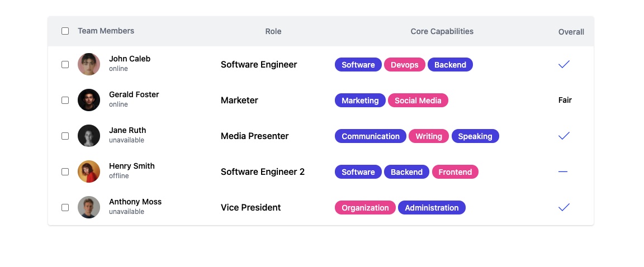Click the Devops tag for John Caleb
Screen dimensions: 644x267
click(x=405, y=65)
